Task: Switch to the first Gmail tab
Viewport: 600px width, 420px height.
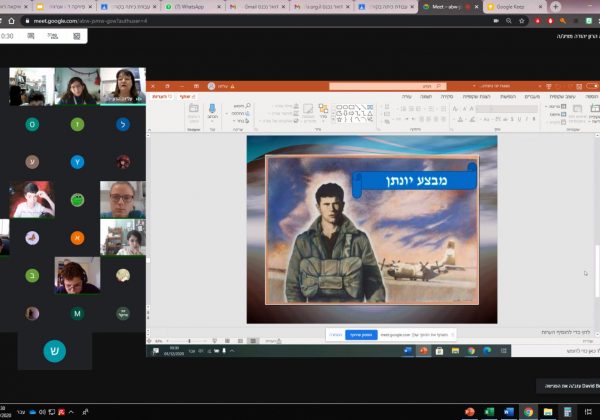Action: (256, 7)
